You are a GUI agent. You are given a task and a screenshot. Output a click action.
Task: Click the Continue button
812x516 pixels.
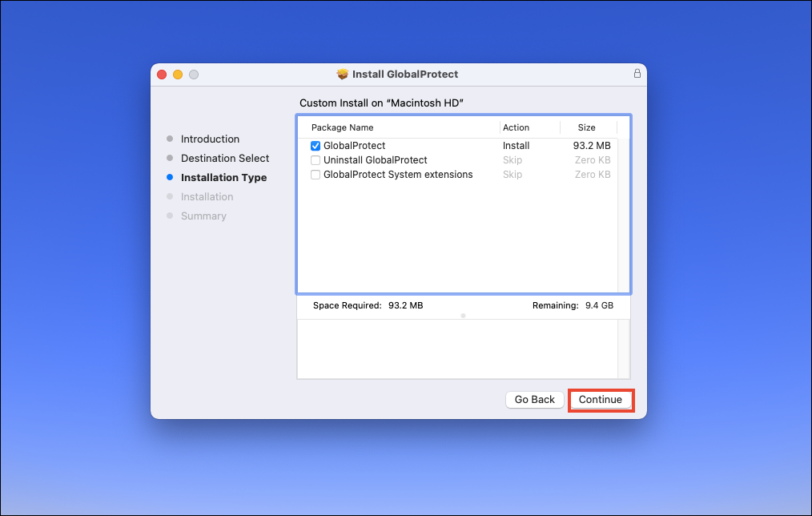[x=601, y=400]
